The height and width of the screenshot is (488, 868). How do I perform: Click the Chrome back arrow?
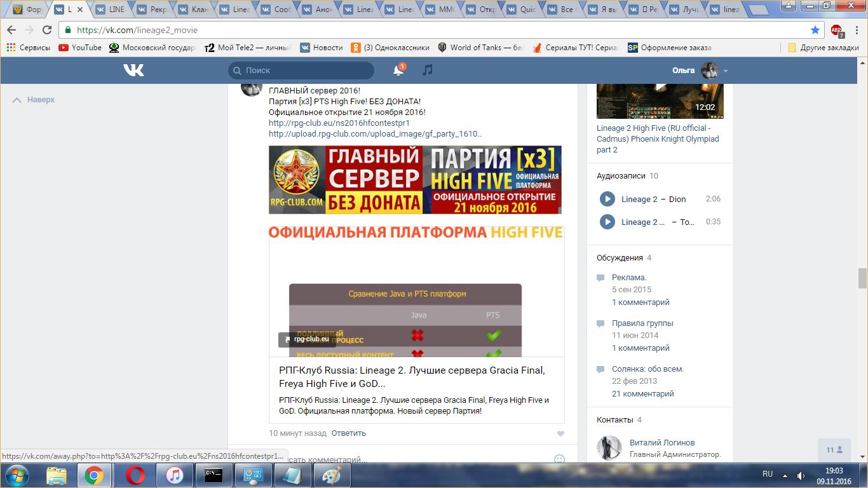pos(11,30)
